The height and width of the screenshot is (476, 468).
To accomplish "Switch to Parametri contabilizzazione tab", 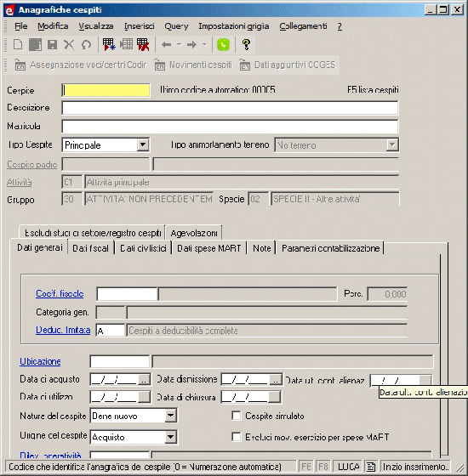I will tap(331, 248).
